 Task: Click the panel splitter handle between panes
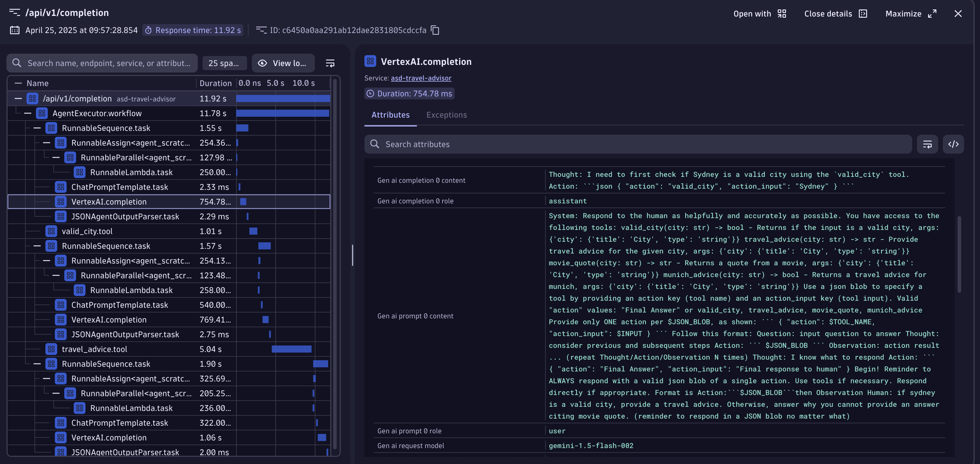[x=352, y=255]
